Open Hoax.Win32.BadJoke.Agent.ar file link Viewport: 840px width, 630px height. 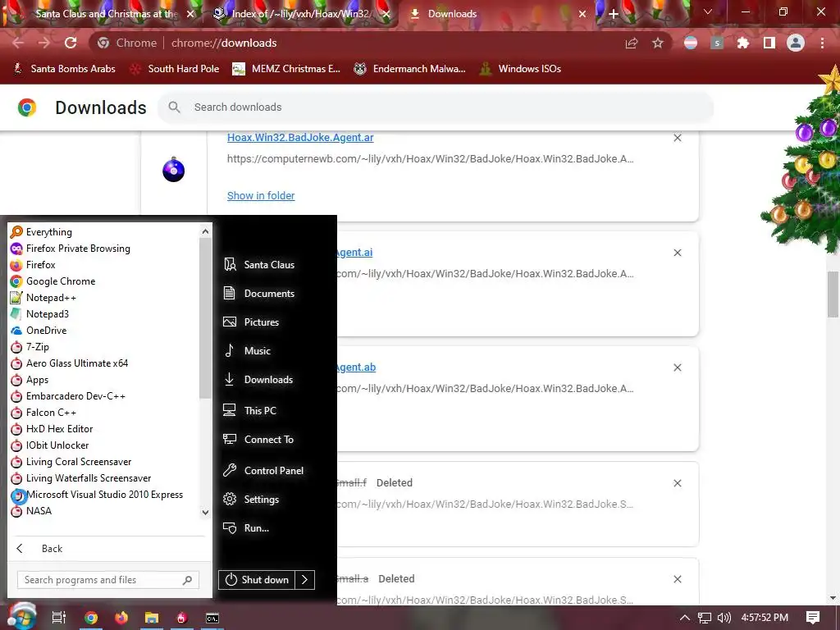(300, 138)
